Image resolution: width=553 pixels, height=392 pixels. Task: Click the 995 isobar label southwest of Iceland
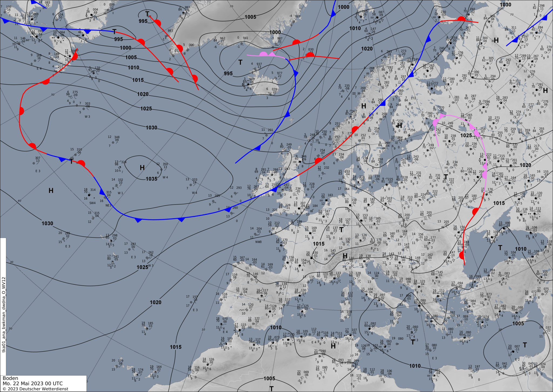228,73
